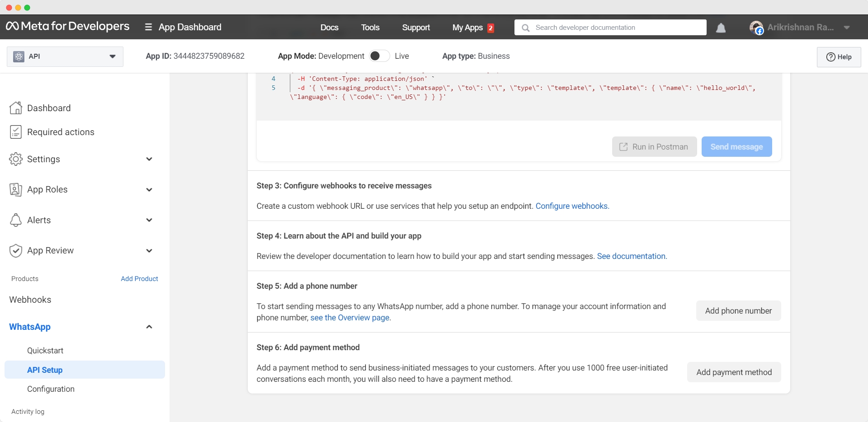Open Webhooks product in sidebar
The image size is (868, 422).
pyautogui.click(x=30, y=300)
